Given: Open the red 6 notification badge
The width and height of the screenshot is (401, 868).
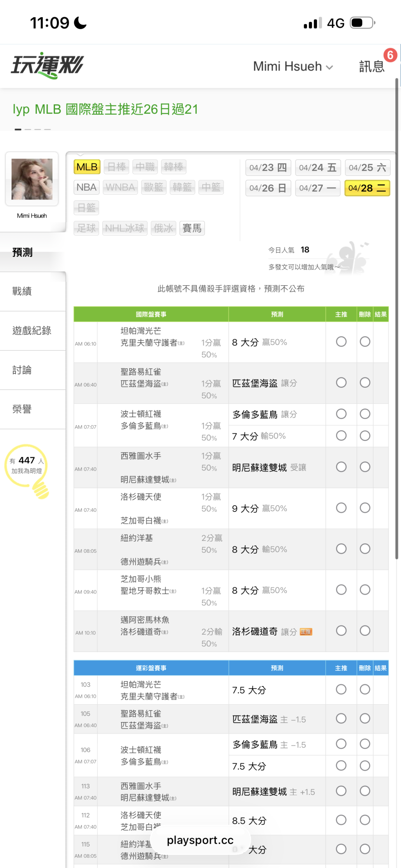Looking at the screenshot, I should pyautogui.click(x=390, y=55).
